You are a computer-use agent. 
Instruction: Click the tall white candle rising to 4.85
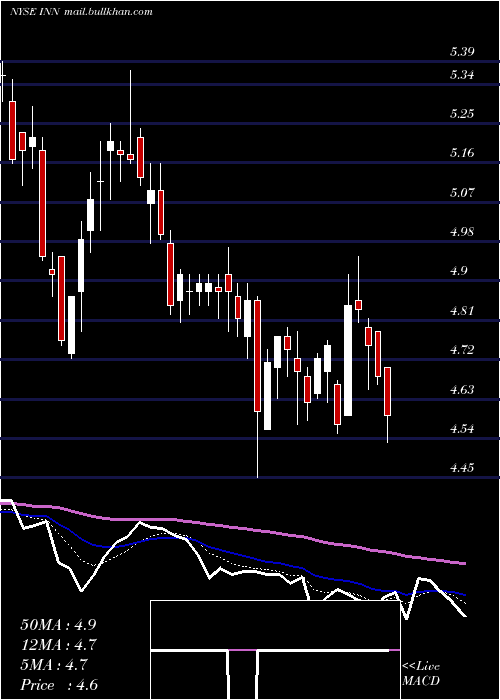coord(348,360)
